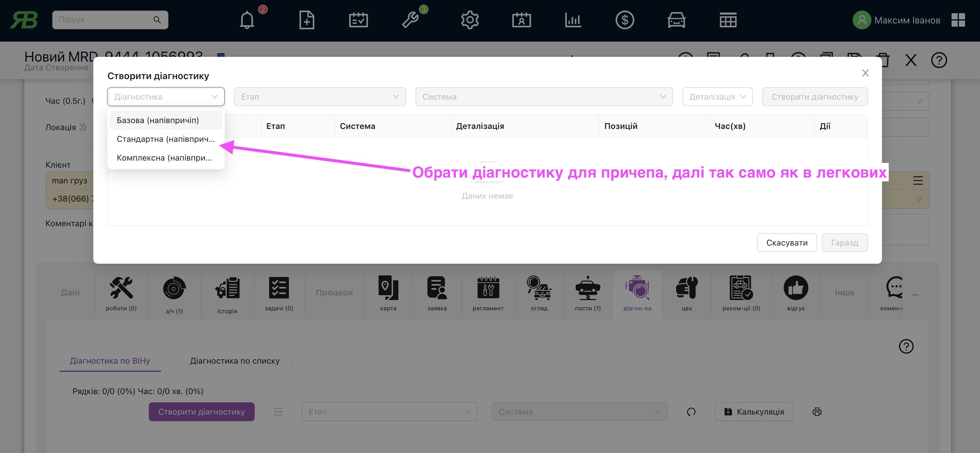The height and width of the screenshot is (453, 980).
Task: Select Базова (напівпричіп) option
Action: coord(158,120)
